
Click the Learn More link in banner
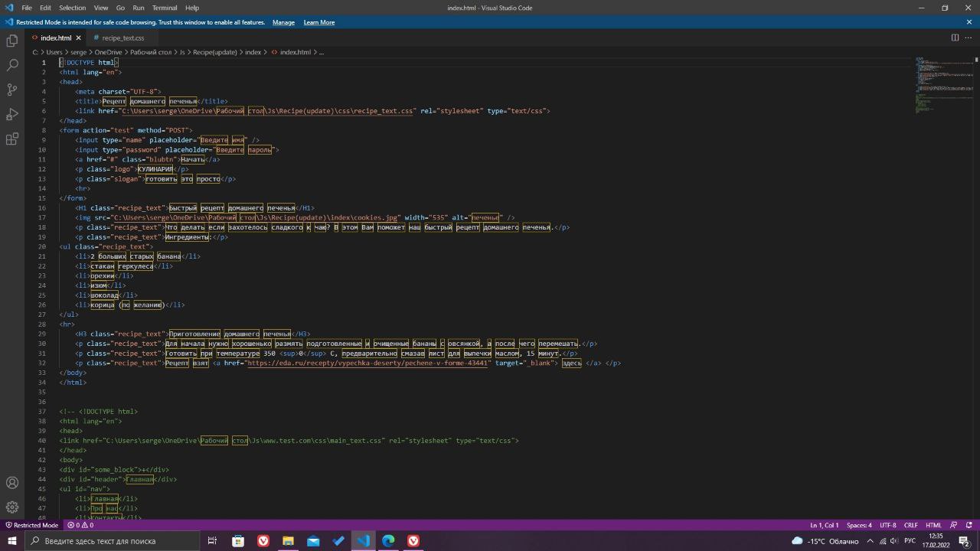coord(319,22)
